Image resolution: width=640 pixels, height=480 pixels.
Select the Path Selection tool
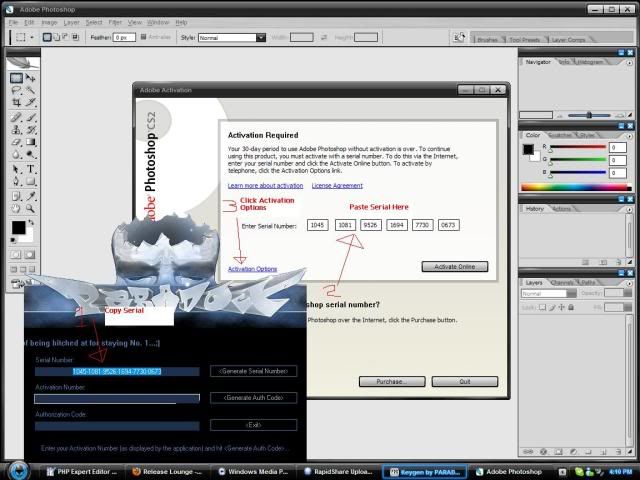(16, 169)
